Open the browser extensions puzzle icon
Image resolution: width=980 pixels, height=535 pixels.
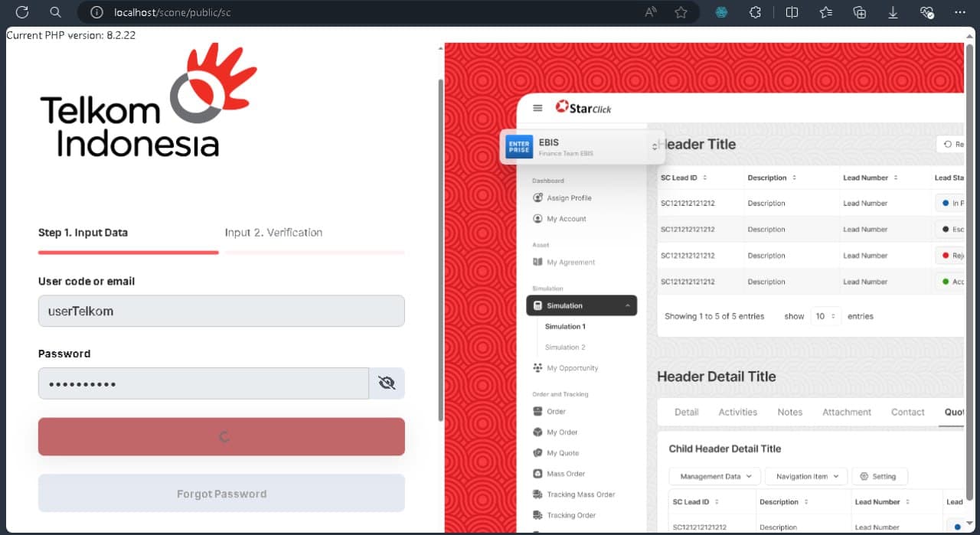755,12
